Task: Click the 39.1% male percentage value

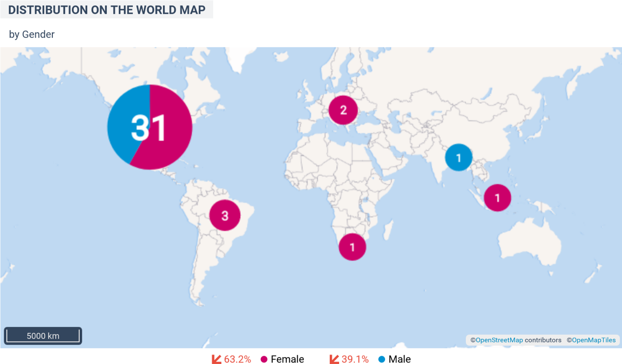Action: click(x=355, y=359)
